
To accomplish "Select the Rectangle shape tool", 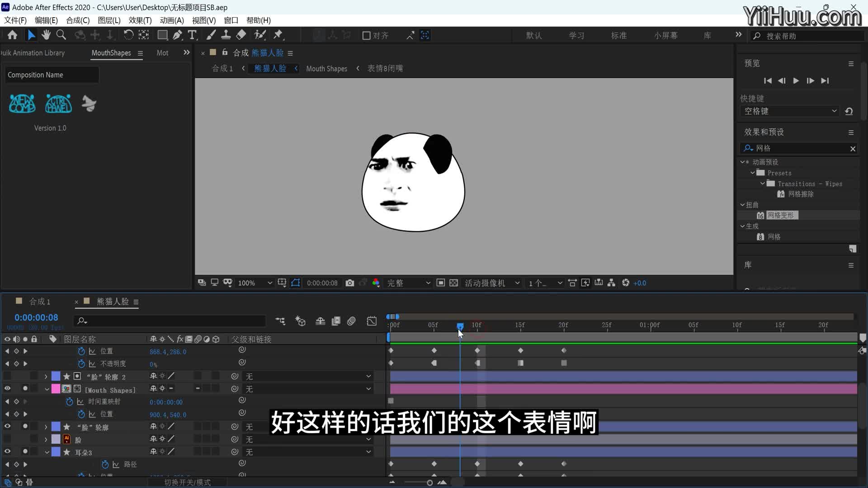I will (x=162, y=35).
